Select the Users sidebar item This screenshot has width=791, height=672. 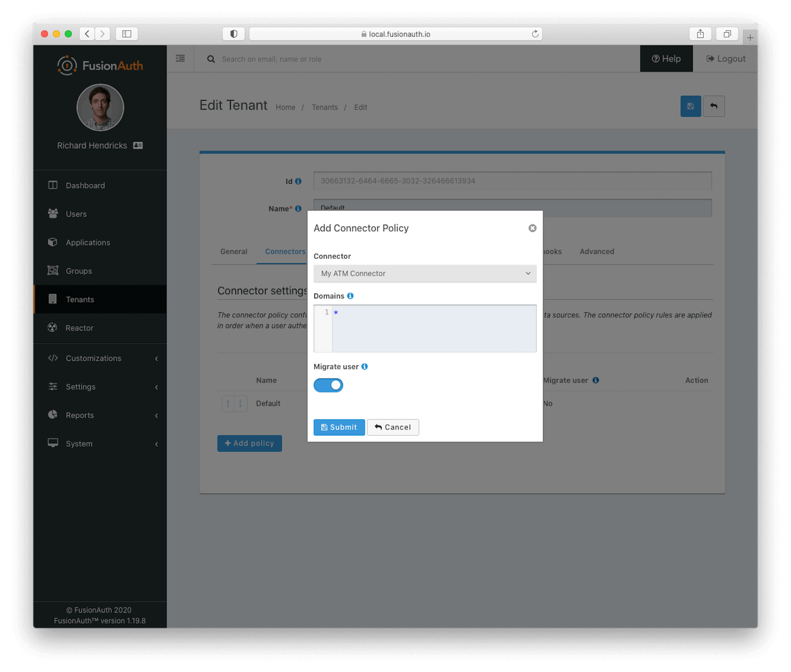coord(76,213)
